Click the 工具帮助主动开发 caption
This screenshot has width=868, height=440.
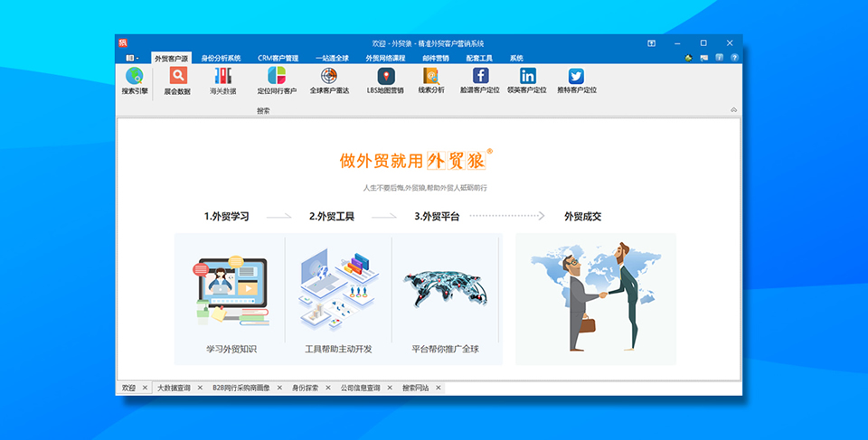(338, 350)
